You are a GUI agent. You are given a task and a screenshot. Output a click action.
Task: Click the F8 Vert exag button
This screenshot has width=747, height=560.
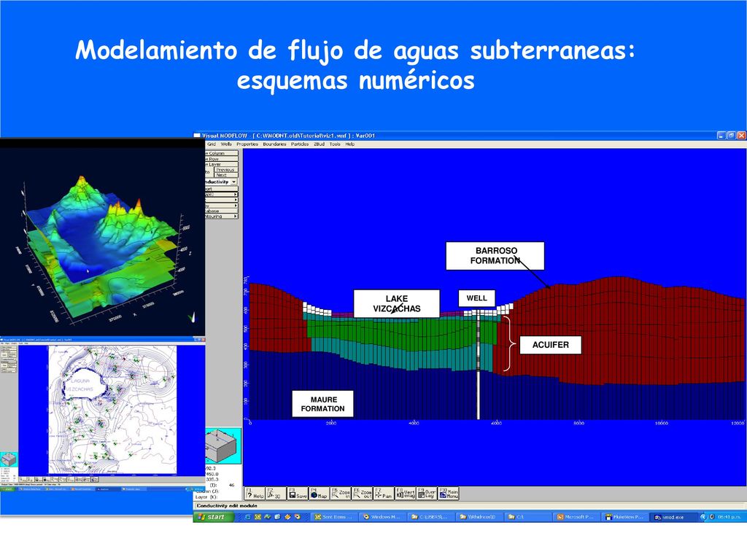[x=406, y=494]
